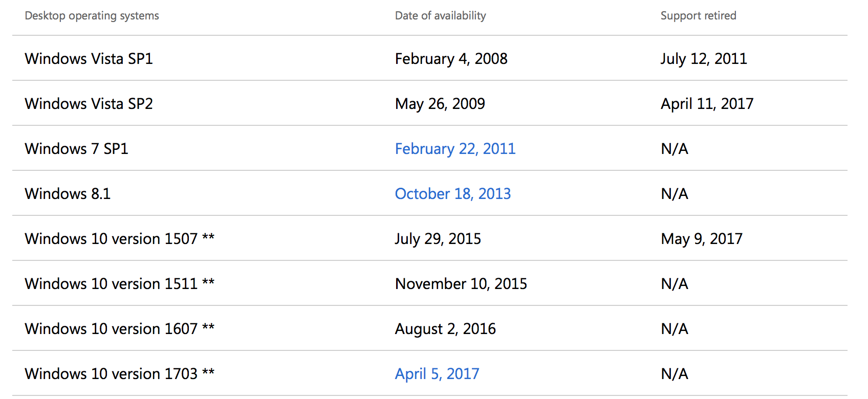Click the May 9, 2017 retirement date
Screen dimensions: 868x399
click(701, 239)
